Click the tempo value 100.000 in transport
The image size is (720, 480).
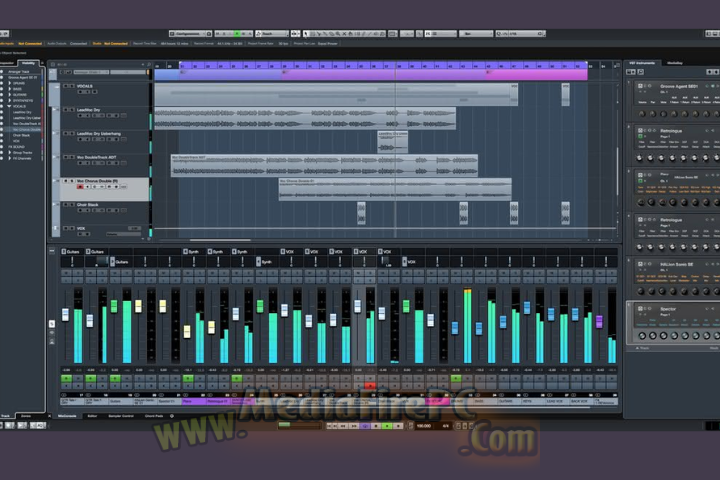point(423,426)
